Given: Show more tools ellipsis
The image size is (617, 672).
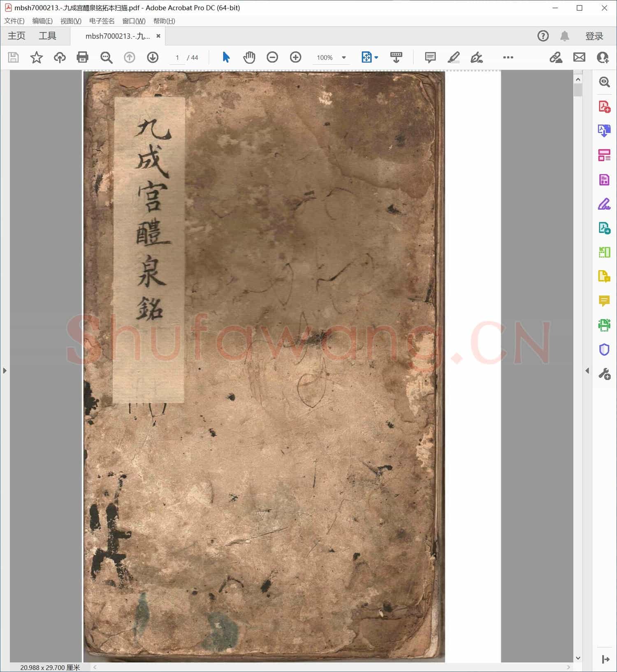Looking at the screenshot, I should coord(508,57).
